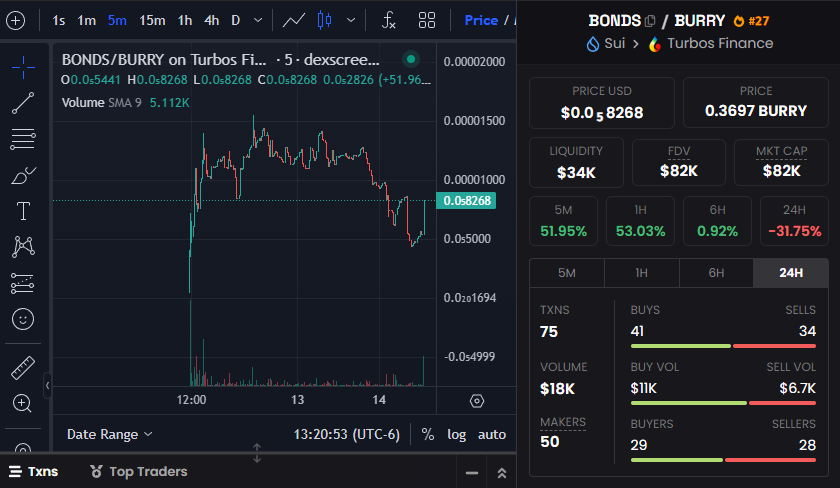Set chart interval to 1h

185,20
